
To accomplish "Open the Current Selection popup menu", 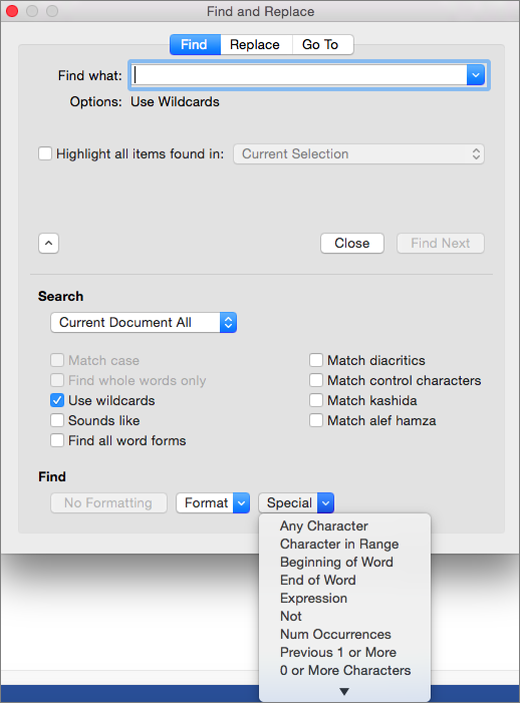I will tap(359, 154).
